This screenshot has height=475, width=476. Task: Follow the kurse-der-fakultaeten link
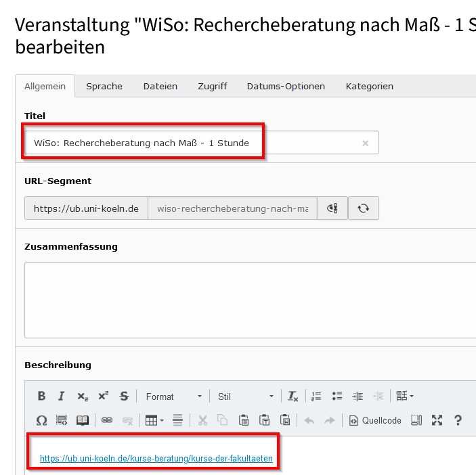click(x=156, y=458)
